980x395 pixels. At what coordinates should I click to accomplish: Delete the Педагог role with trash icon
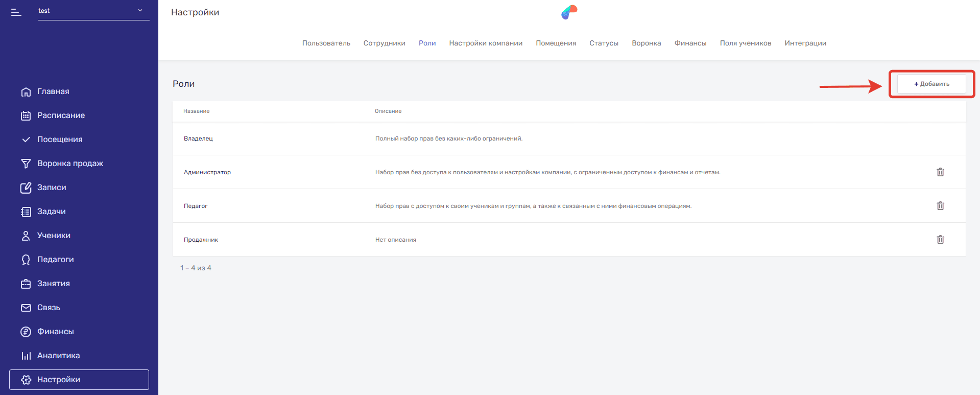coord(940,206)
